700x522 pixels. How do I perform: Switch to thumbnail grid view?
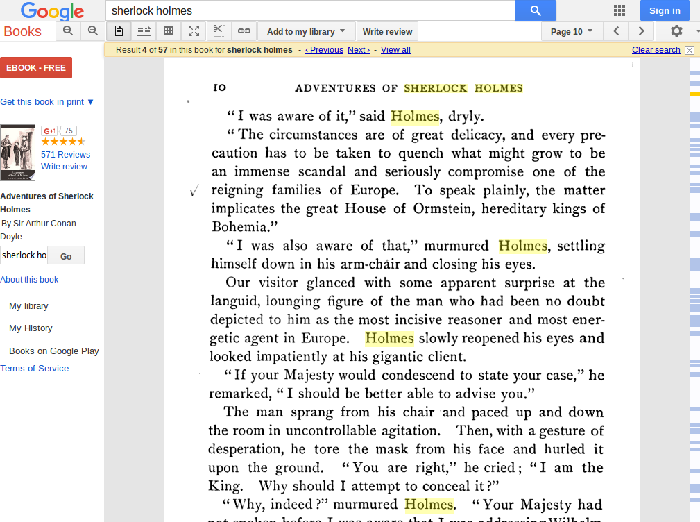point(168,31)
